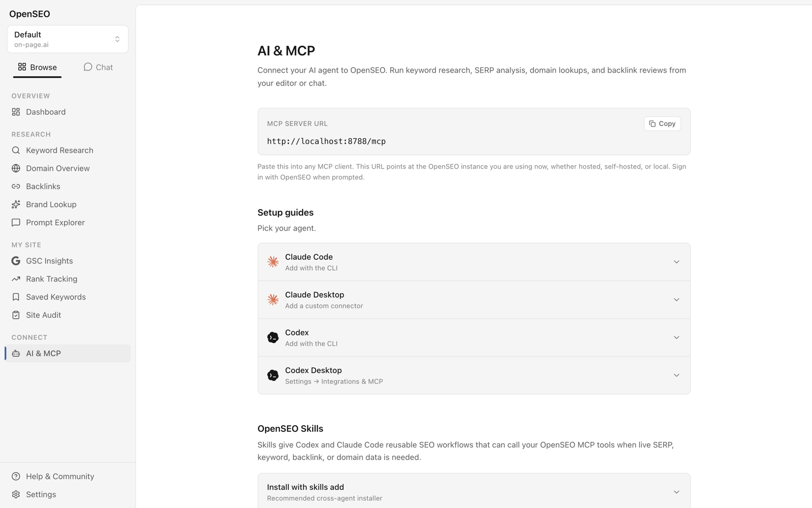The width and height of the screenshot is (812, 508).
Task: Open Site Audit
Action: 68,315
